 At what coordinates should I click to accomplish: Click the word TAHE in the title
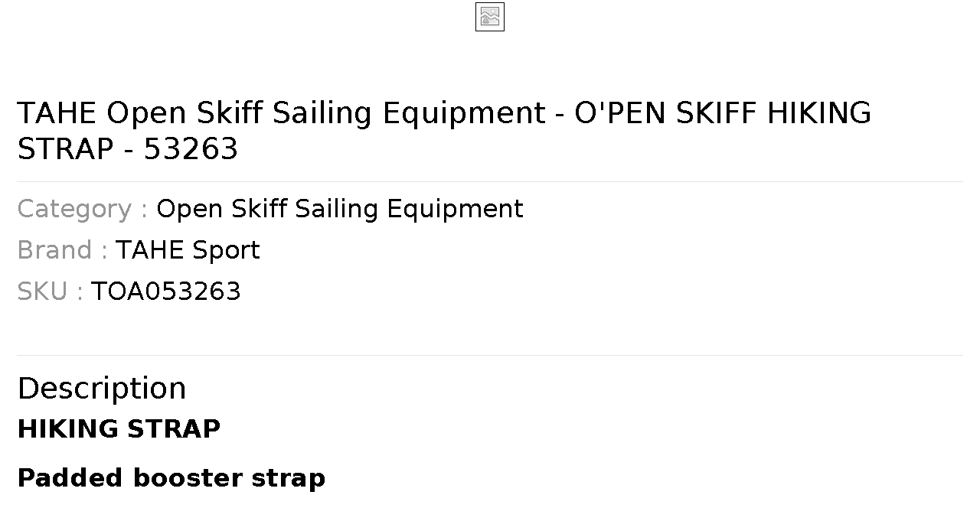click(57, 113)
